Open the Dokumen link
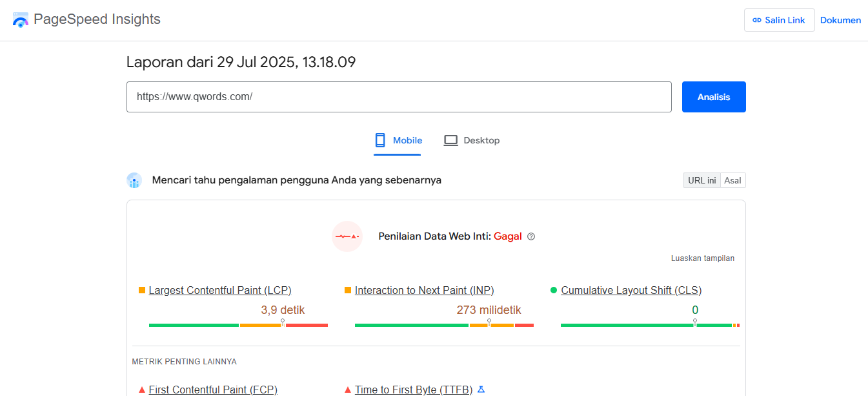Viewport: 868px width, 396px height. click(x=840, y=20)
